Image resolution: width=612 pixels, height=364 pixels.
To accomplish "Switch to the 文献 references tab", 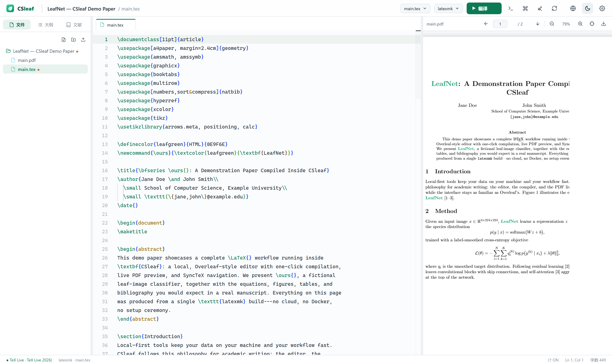I will [x=74, y=25].
